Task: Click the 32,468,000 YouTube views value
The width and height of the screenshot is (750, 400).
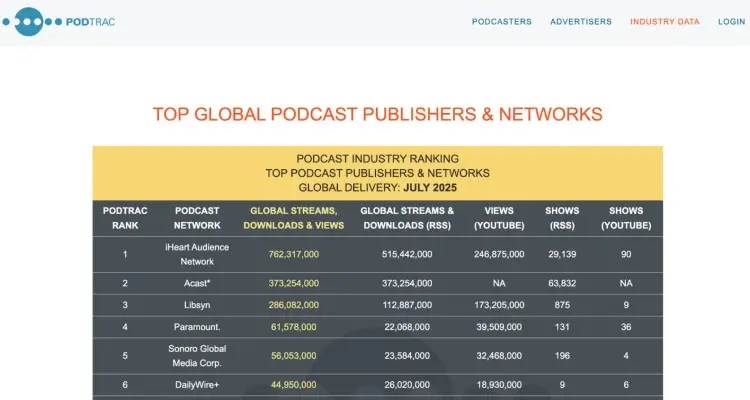Action: [x=499, y=356]
